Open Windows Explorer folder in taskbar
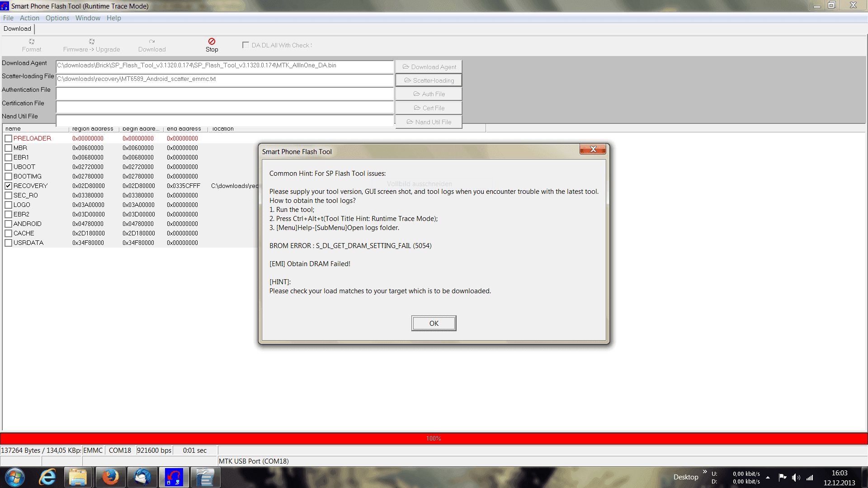The height and width of the screenshot is (488, 868). click(78, 477)
